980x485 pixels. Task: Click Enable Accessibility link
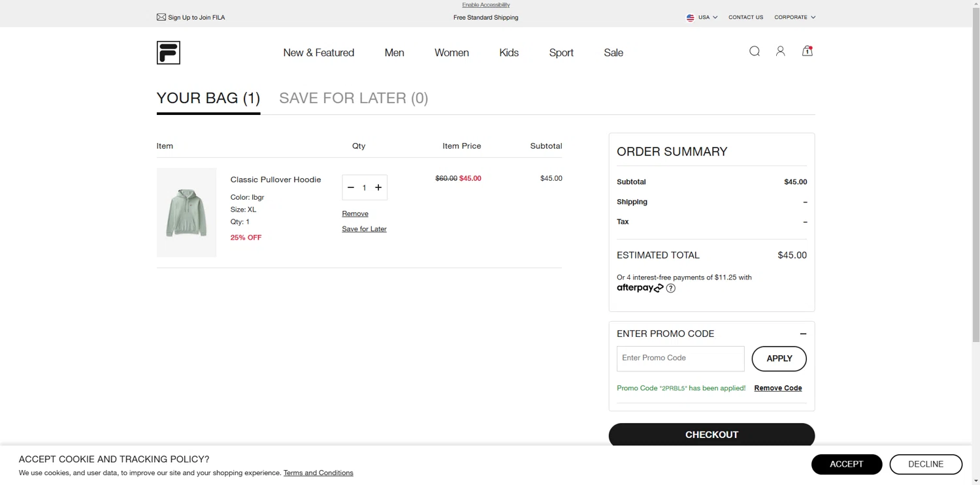(486, 5)
